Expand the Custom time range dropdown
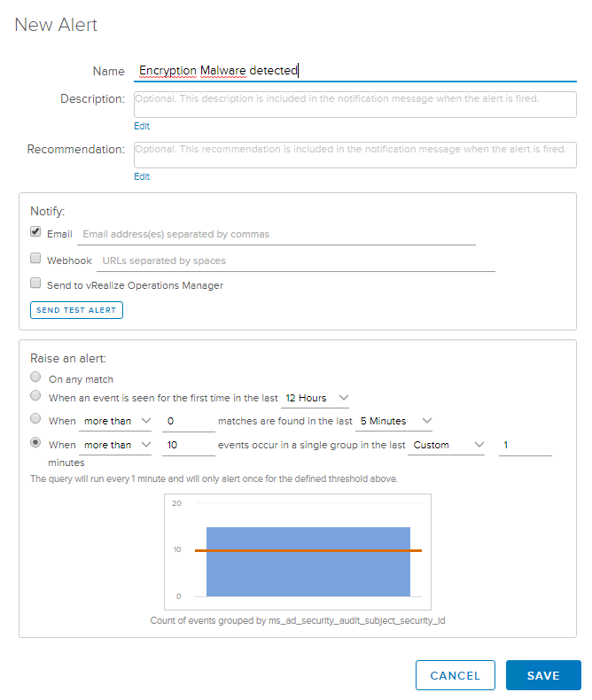The height and width of the screenshot is (700, 592). coord(448,445)
